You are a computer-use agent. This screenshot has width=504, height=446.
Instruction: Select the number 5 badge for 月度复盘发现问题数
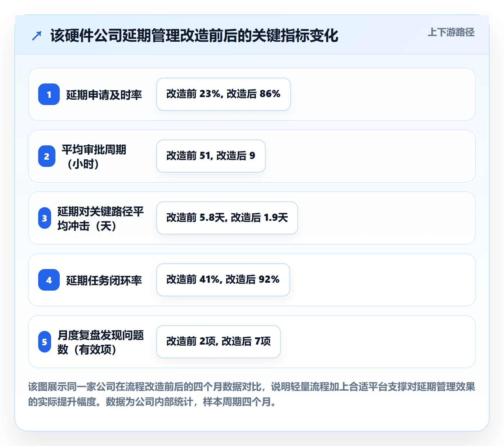tap(45, 342)
